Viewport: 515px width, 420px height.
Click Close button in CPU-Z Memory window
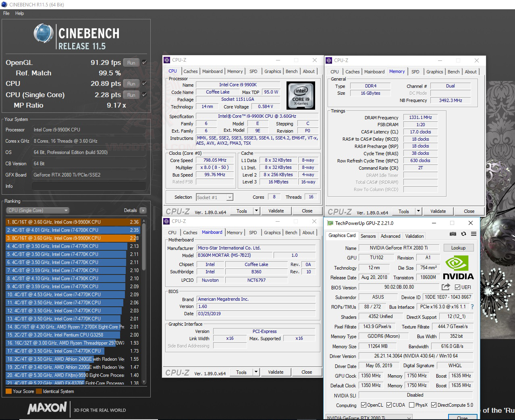[x=469, y=211]
